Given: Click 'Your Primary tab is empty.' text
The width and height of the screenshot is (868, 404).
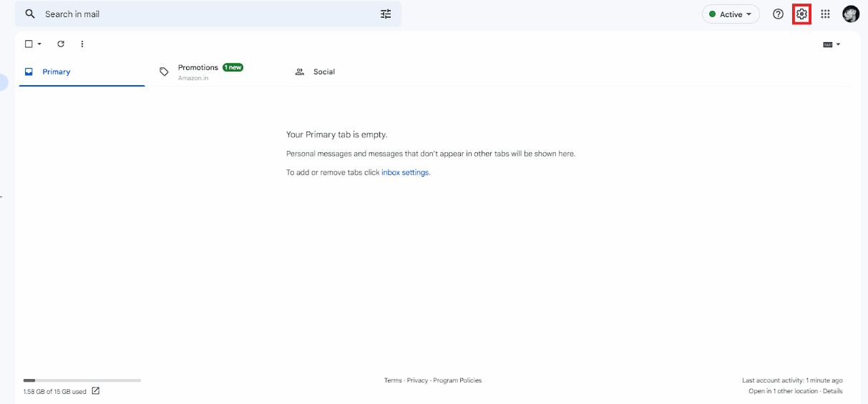Looking at the screenshot, I should click(336, 134).
